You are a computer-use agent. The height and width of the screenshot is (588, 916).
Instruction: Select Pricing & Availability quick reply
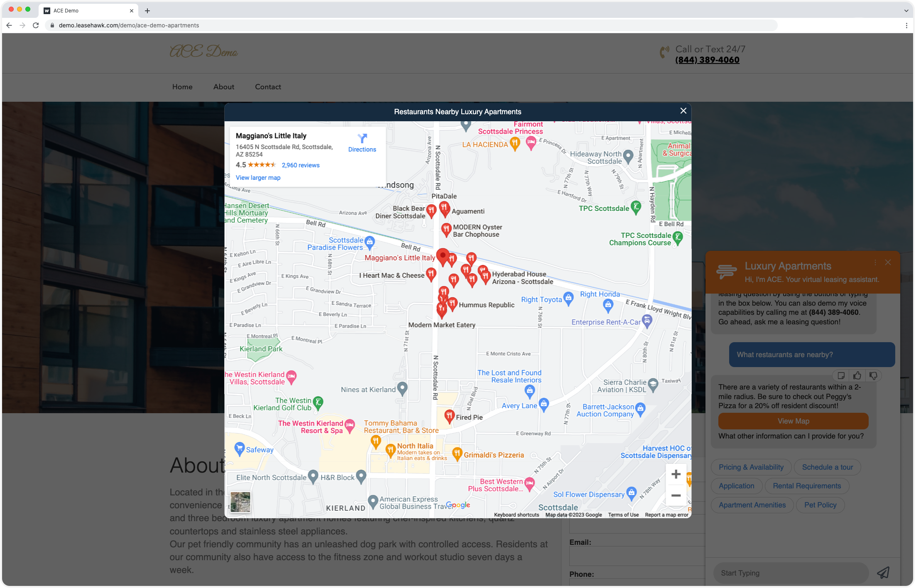click(751, 467)
